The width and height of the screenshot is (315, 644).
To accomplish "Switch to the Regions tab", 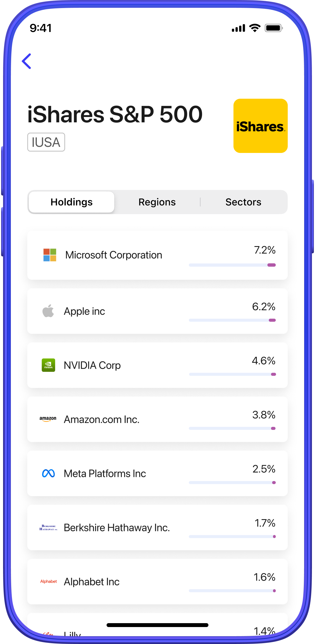I will (x=157, y=202).
